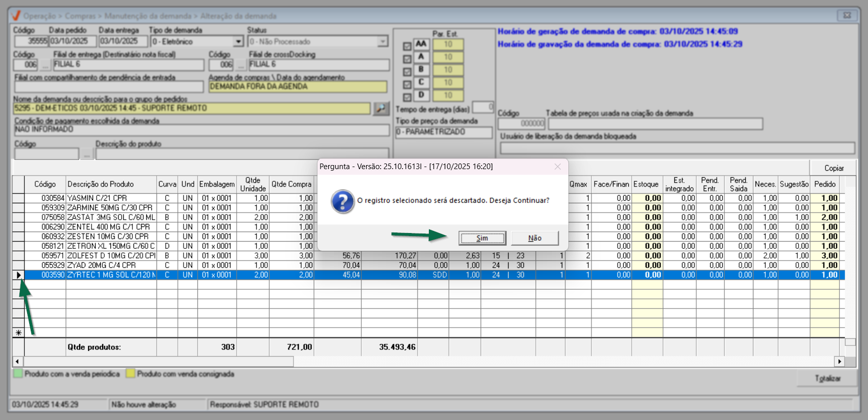
Task: Click Não to cancel the discard
Action: click(535, 238)
